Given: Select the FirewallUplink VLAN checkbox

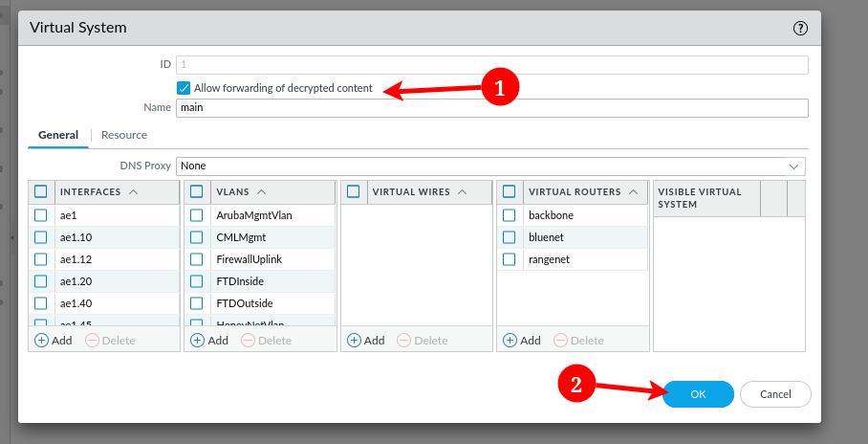Looking at the screenshot, I should (197, 259).
